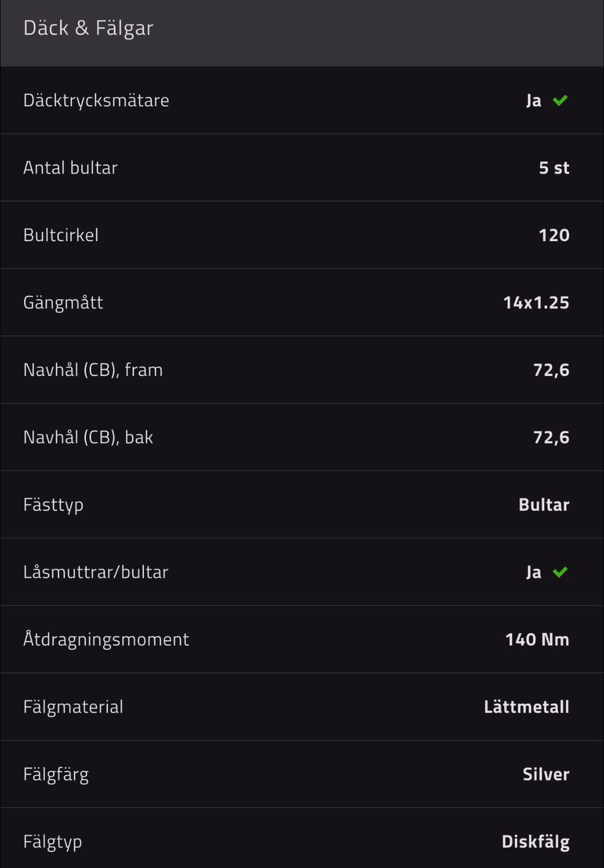The height and width of the screenshot is (868, 604).
Task: Click the 140 Nm torque value
Action: [537, 640]
